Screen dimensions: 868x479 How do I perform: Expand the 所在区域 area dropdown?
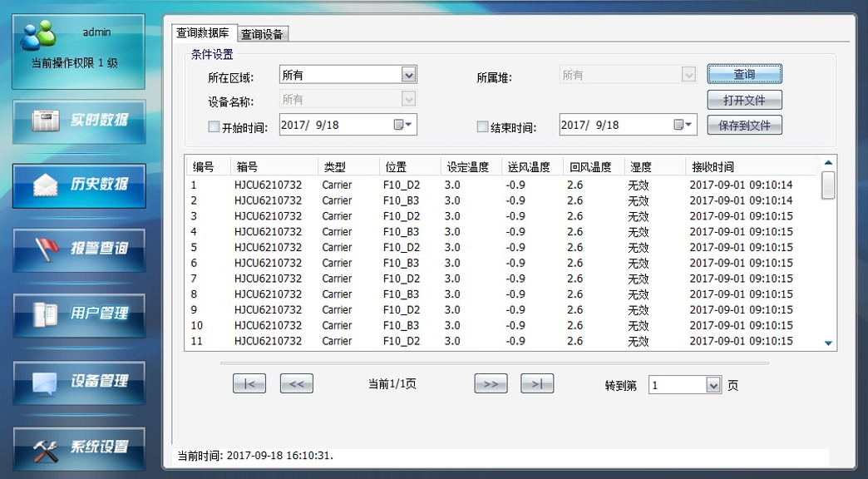pos(408,76)
